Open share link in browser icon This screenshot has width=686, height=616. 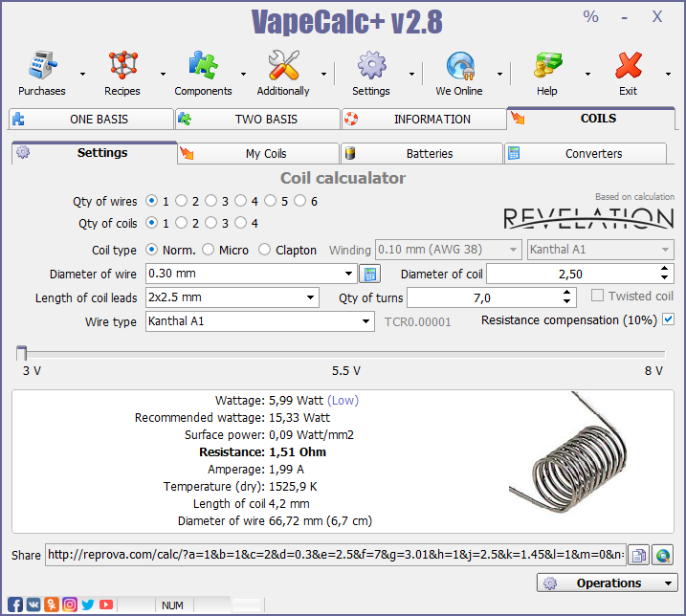click(x=663, y=555)
